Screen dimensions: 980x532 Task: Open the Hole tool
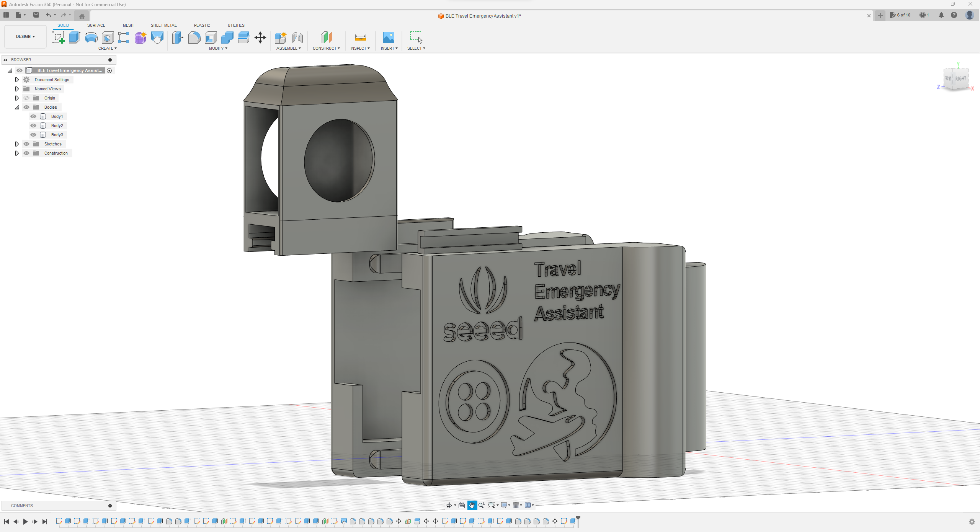(x=108, y=37)
